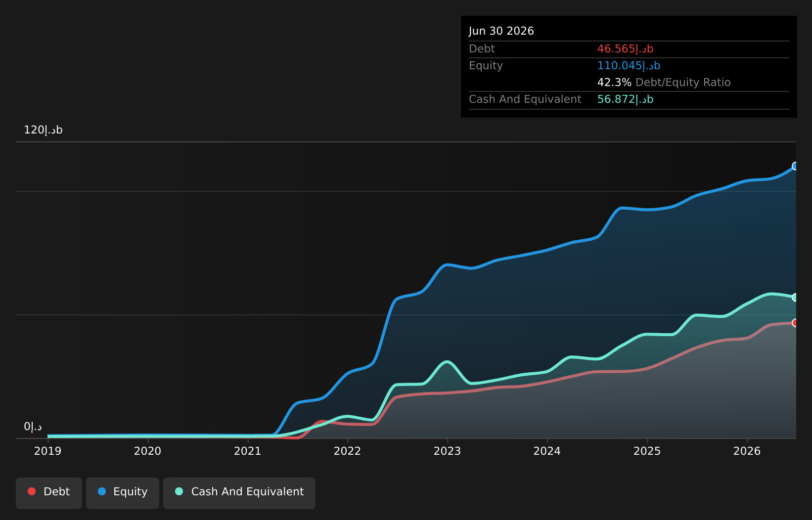Screen dimensions: 812x520
Task: Click the 2026 x-axis label
Action: tap(747, 451)
